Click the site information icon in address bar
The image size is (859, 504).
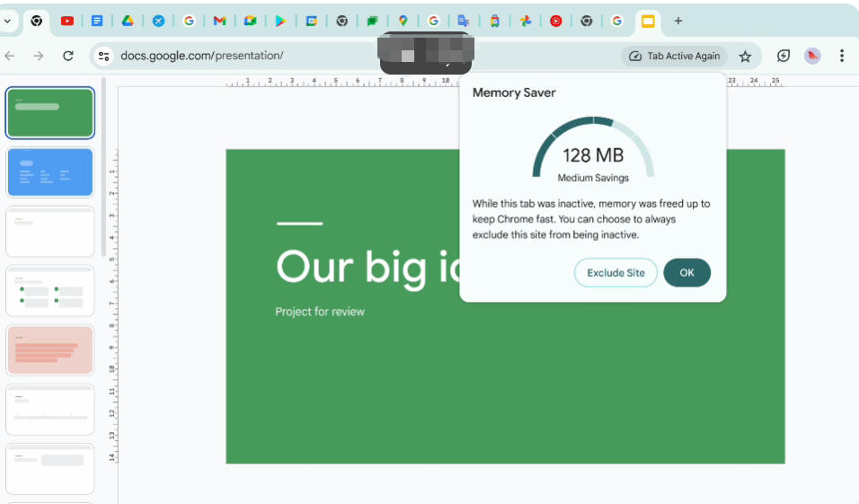(x=104, y=56)
